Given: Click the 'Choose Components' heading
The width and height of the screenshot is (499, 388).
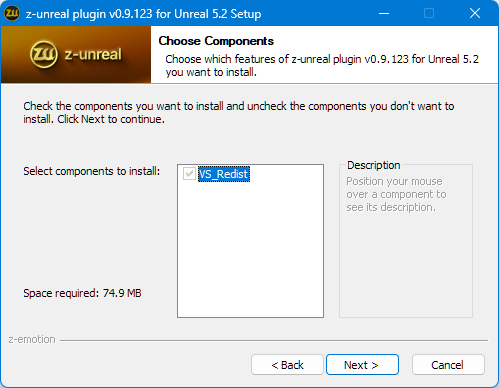Looking at the screenshot, I should [x=216, y=41].
